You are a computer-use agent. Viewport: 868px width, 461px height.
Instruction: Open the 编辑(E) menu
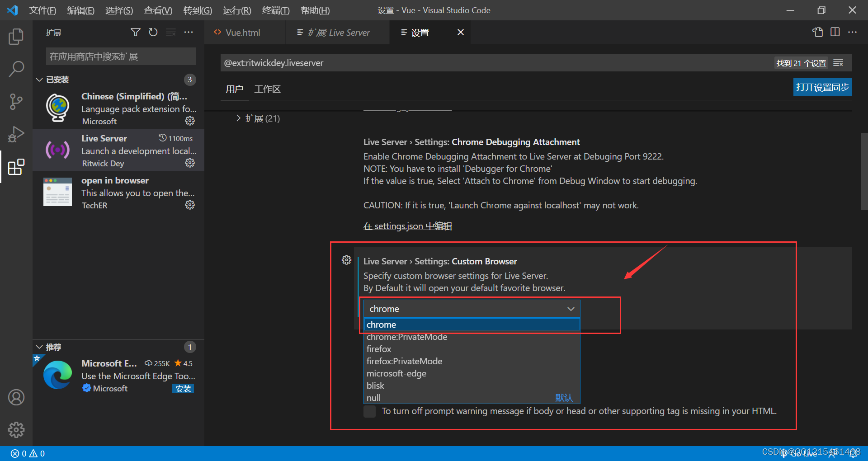81,10
